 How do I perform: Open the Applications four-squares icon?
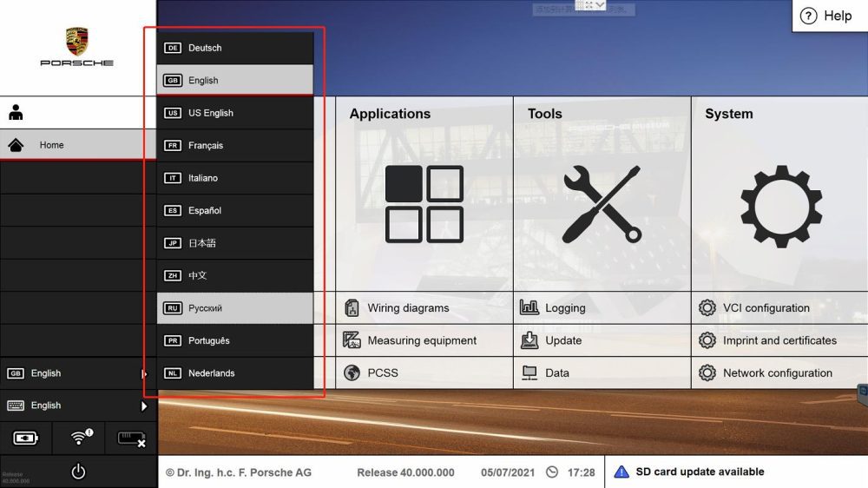[424, 204]
